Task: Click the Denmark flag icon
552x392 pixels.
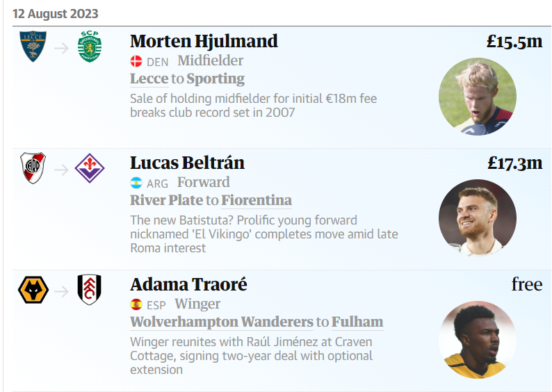Action: click(136, 62)
